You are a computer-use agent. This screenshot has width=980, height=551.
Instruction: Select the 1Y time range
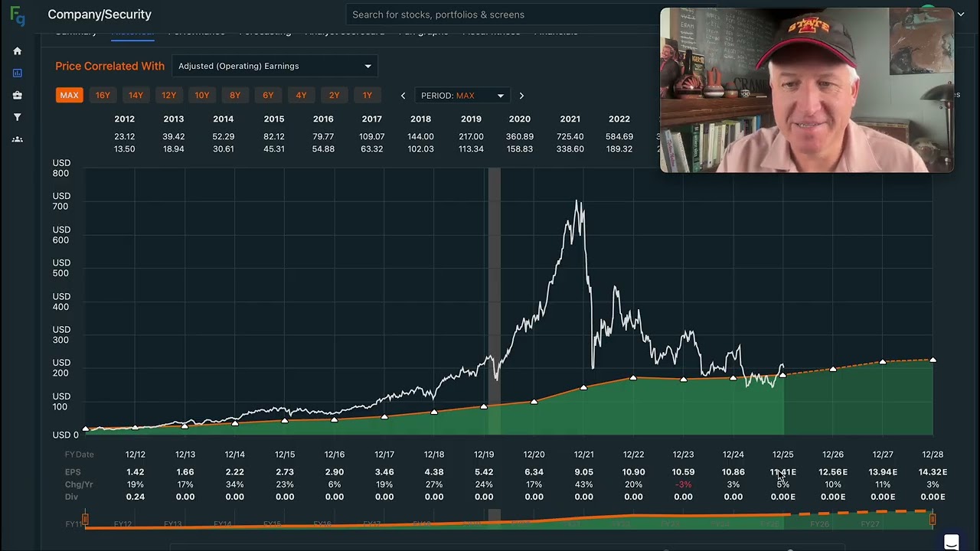click(367, 96)
